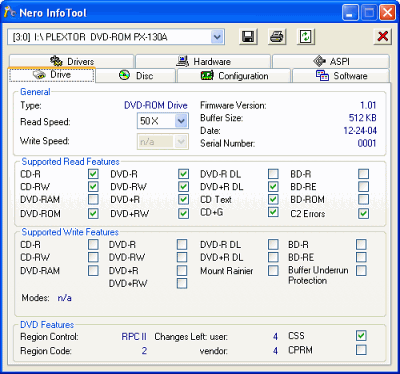This screenshot has width=400, height=374.
Task: Expand the PLEXTOR drive selection dropdown
Action: coord(217,37)
